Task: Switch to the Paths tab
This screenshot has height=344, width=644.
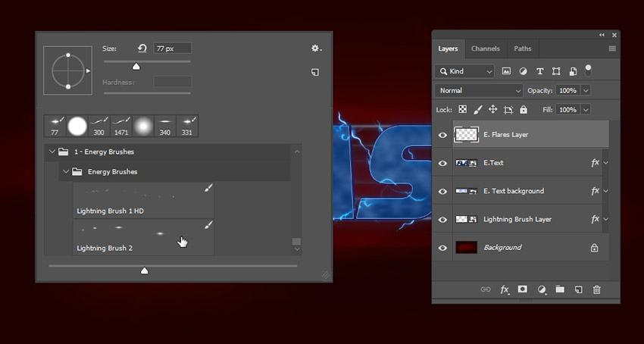Action: [x=523, y=48]
